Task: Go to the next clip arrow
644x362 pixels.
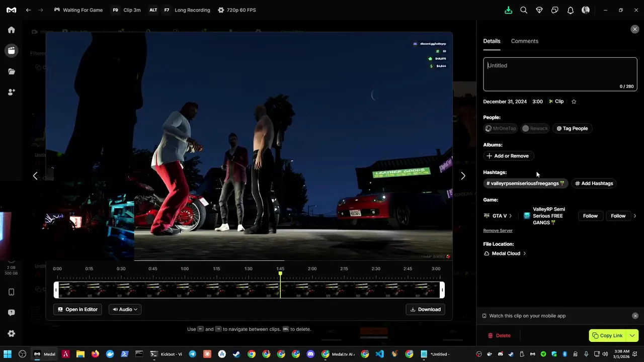Action: click(x=463, y=176)
